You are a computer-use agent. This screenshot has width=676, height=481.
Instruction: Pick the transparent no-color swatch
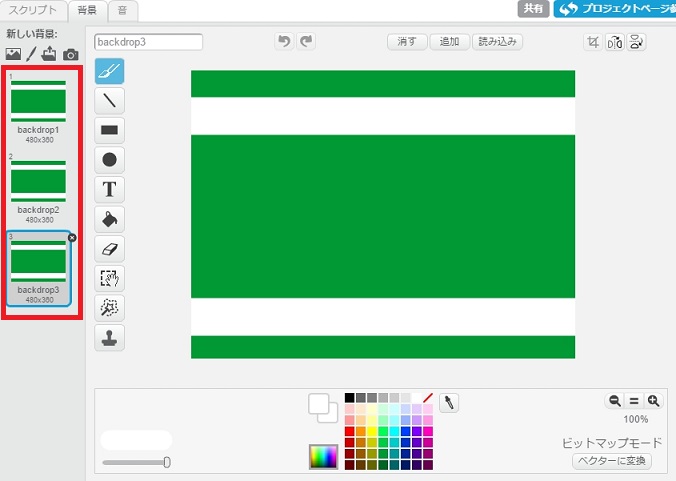pos(428,397)
